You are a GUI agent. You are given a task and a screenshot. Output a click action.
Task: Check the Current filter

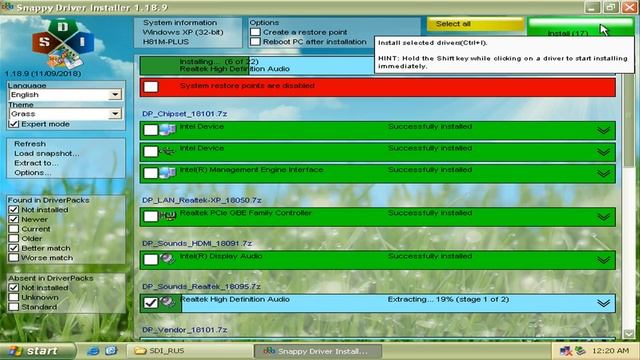(14, 229)
